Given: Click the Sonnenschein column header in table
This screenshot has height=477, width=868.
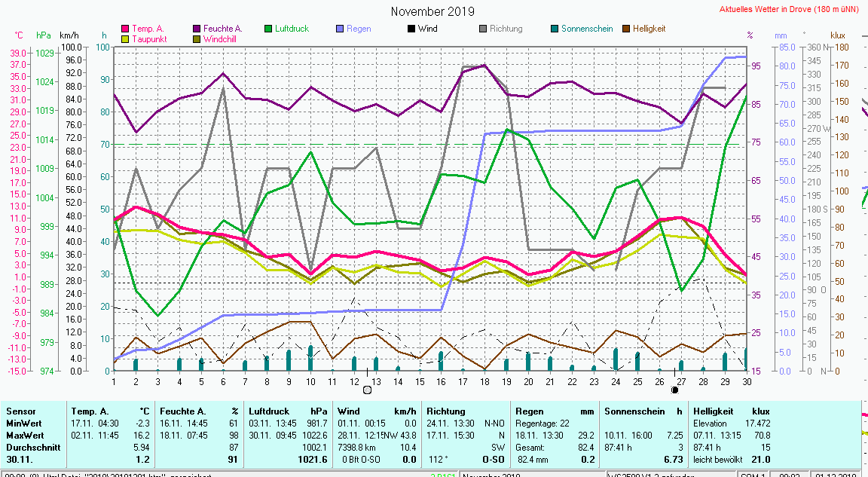Looking at the screenshot, I should (634, 411).
